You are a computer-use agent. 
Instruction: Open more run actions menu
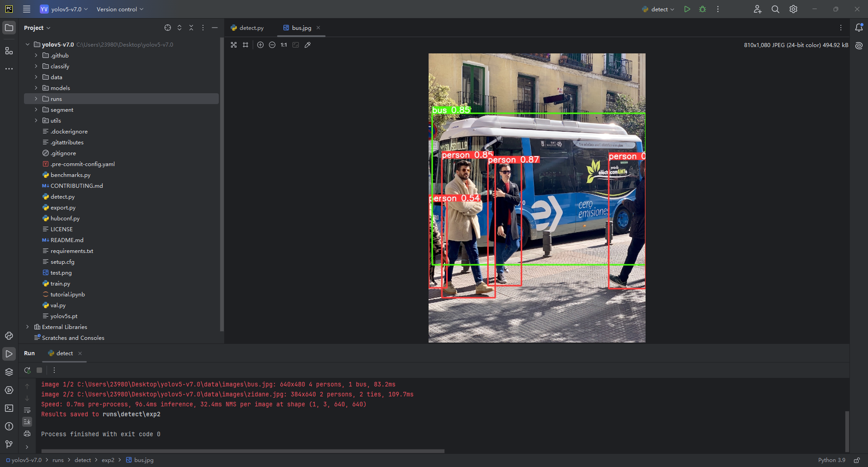point(718,9)
